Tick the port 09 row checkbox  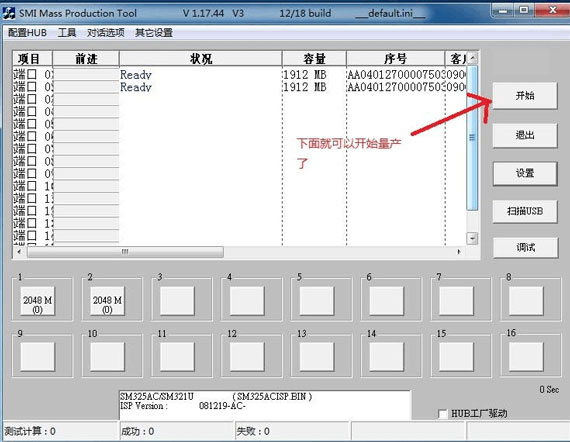pyautogui.click(x=32, y=173)
